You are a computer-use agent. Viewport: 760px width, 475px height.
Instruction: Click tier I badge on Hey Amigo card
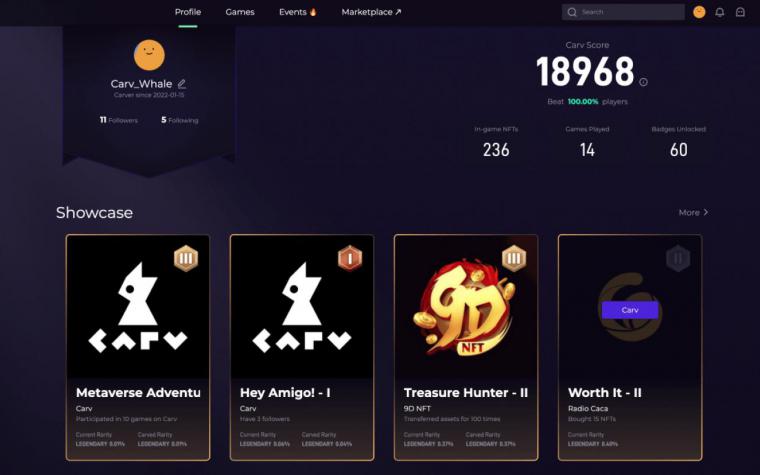[350, 258]
